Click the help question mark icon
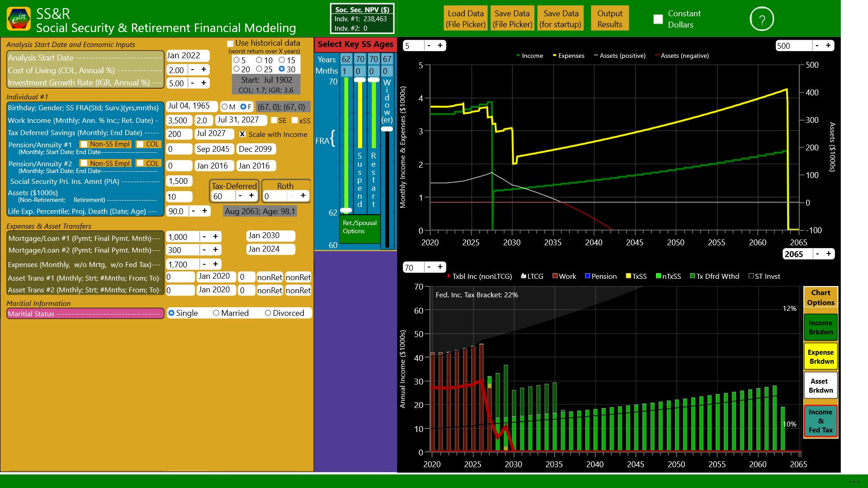This screenshot has width=868, height=488. [762, 19]
